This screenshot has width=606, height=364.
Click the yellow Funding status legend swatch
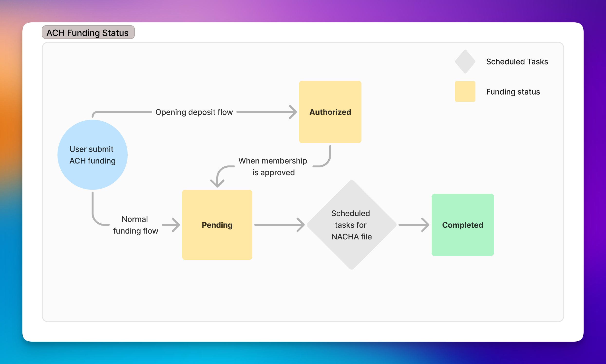[x=465, y=91]
